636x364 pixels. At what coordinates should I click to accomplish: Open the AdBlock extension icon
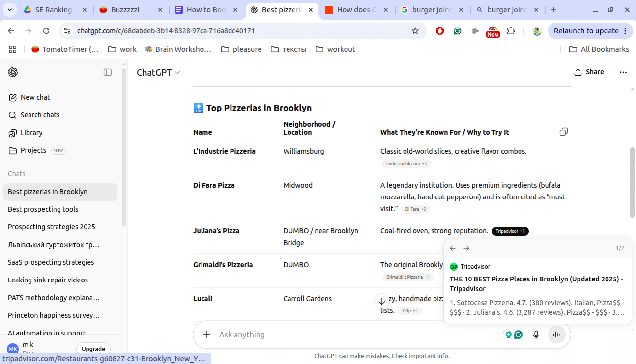[439, 30]
